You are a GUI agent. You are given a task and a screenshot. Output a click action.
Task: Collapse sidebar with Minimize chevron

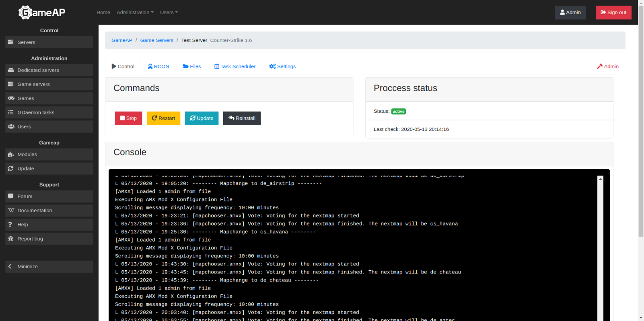[x=10, y=267]
